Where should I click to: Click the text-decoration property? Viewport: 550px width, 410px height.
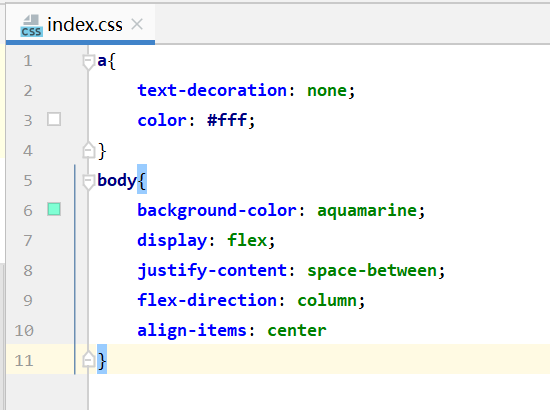212,90
